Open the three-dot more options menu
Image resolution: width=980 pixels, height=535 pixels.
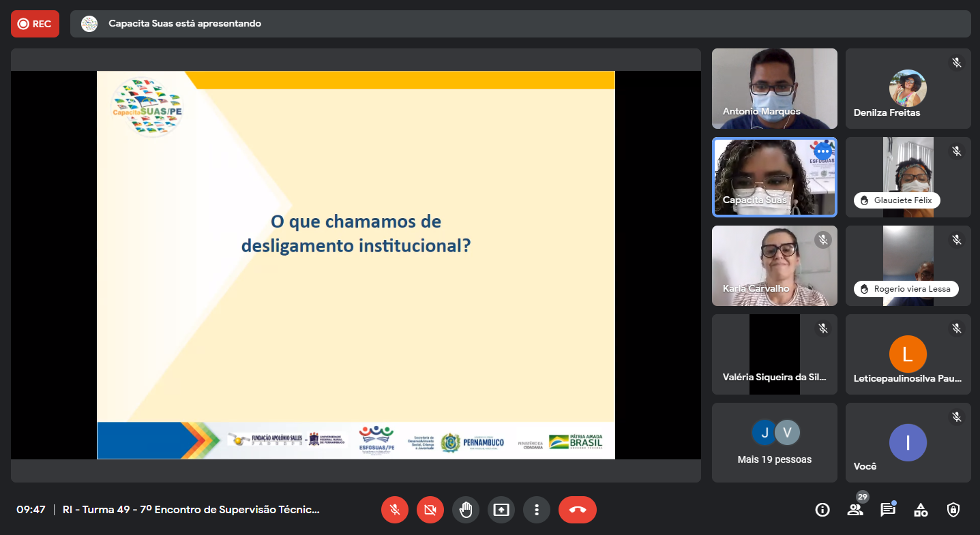[537, 510]
